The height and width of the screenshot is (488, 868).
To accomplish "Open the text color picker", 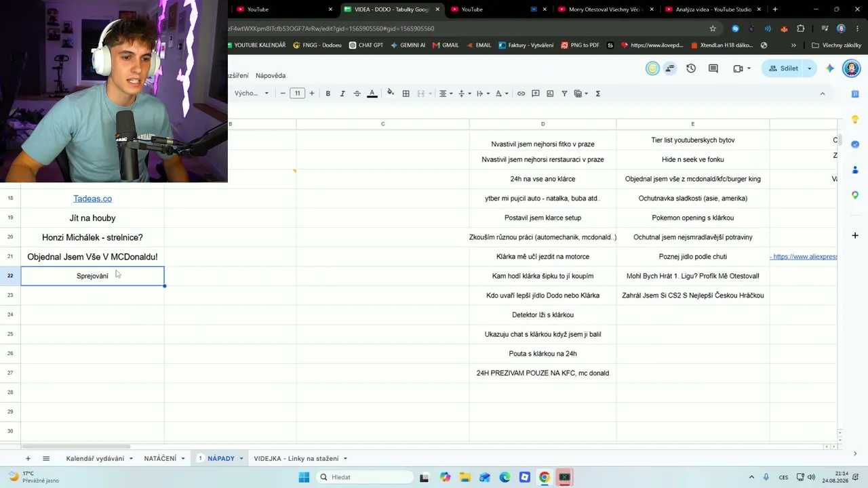I will (372, 94).
